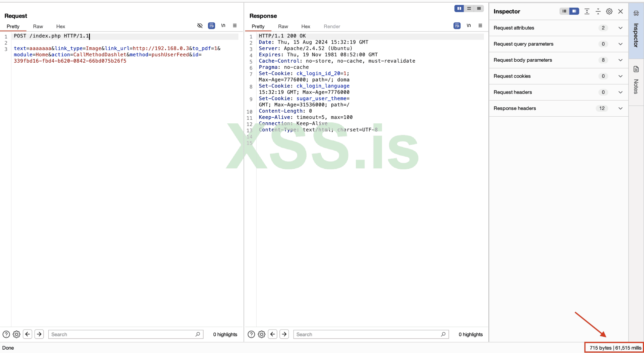Viewport: 644px width, 353px height.
Task: Toggle word wrap icon in Response panel
Action: [x=457, y=25]
